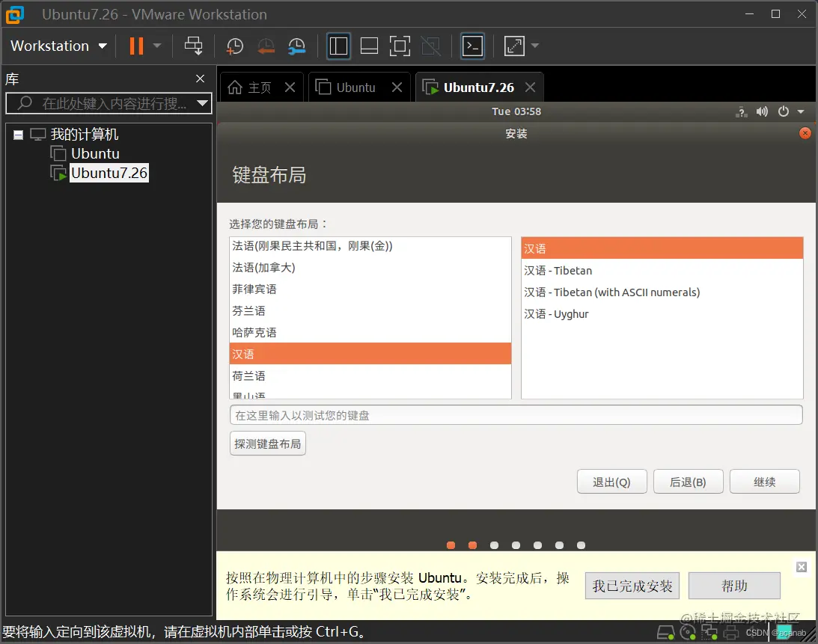The height and width of the screenshot is (644, 818).
Task: Open the guest power menu icon
Action: click(x=783, y=111)
